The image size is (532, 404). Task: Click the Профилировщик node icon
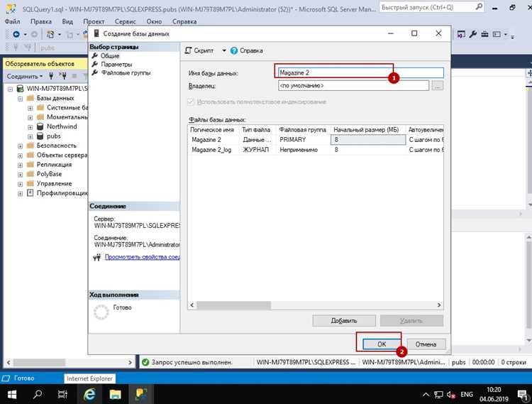pos(31,193)
